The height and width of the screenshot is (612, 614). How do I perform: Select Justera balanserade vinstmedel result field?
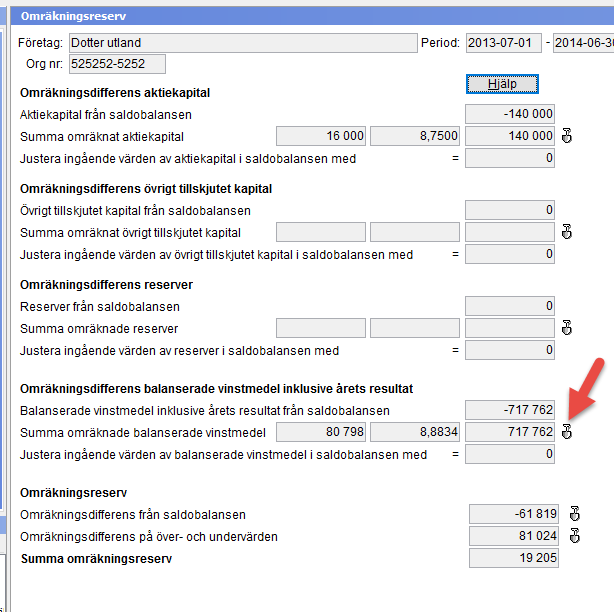point(510,454)
